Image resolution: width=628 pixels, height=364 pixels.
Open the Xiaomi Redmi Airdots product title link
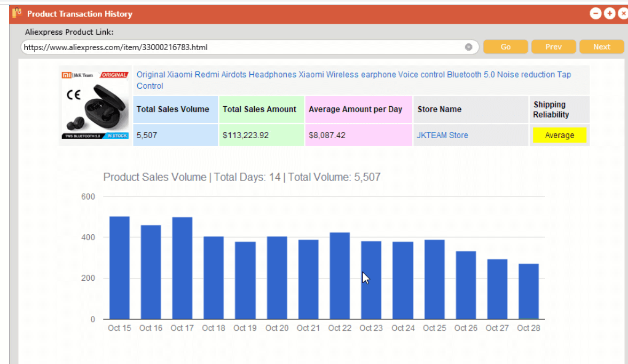pyautogui.click(x=354, y=80)
